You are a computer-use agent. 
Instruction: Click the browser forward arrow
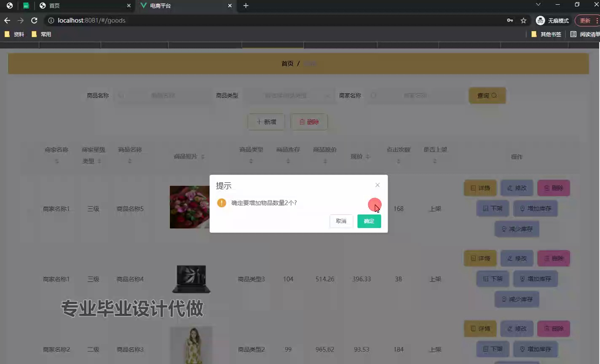click(20, 20)
